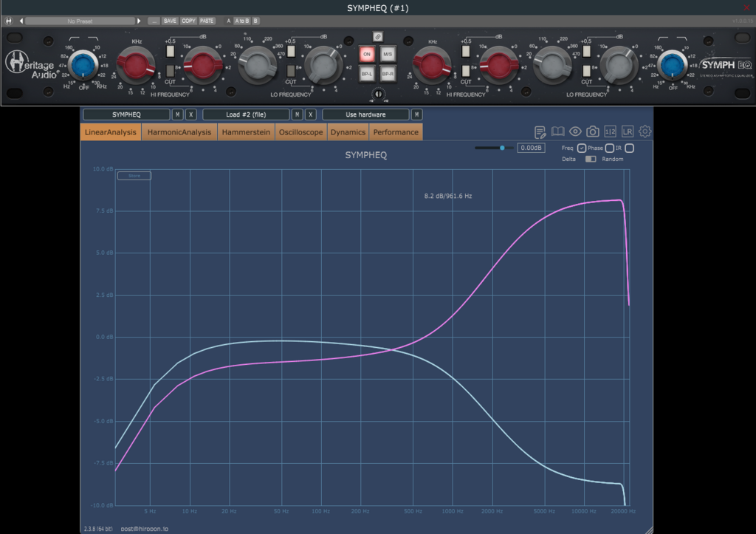This screenshot has height=534, width=756.
Task: Toggle BP-L bypass left button
Action: tap(367, 74)
